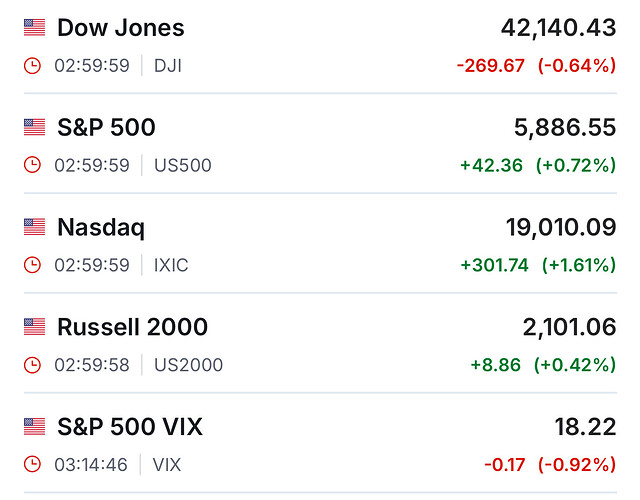
Task: Click the DJI ticker symbol
Action: 170,66
